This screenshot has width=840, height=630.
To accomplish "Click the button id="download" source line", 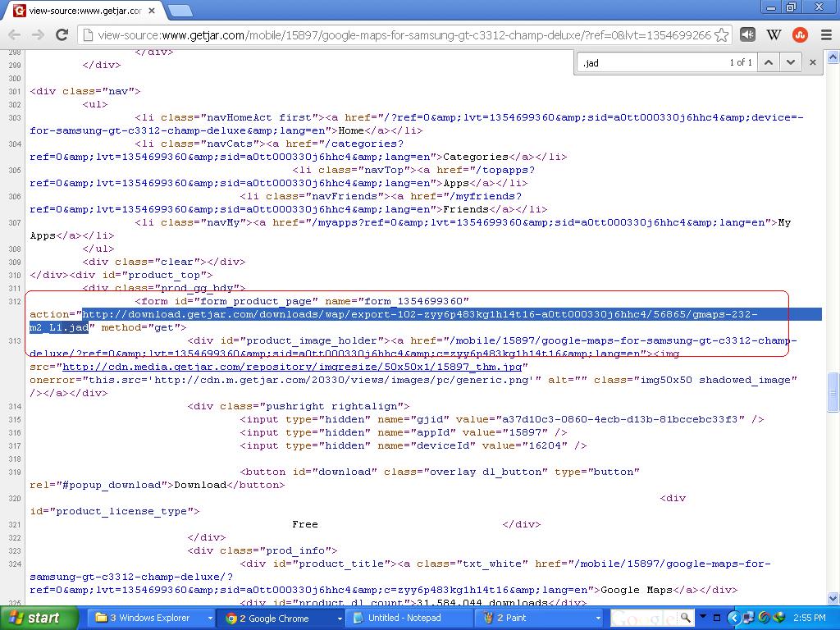I will click(440, 472).
